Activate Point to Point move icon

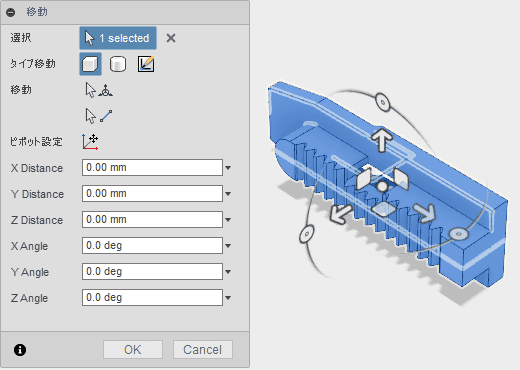coord(99,116)
